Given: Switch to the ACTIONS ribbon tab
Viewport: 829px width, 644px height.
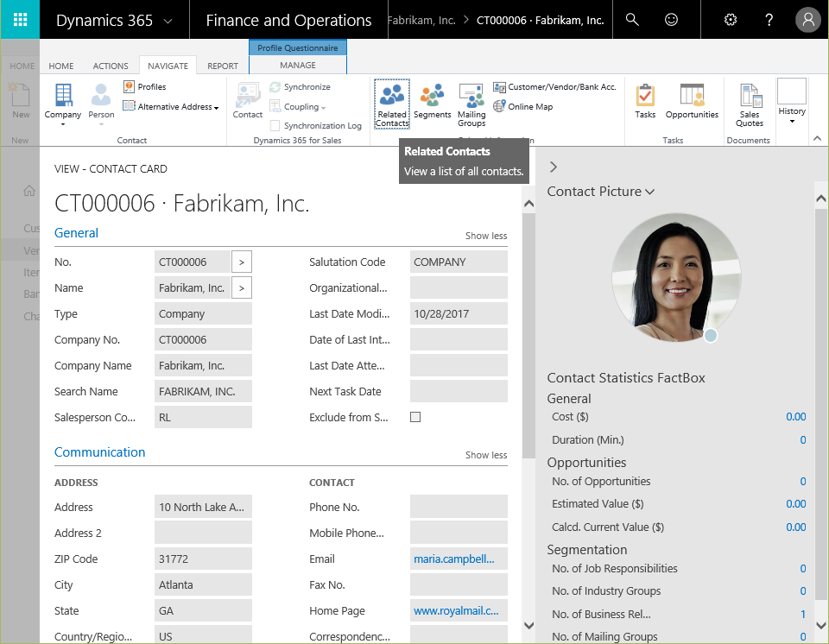Looking at the screenshot, I should click(x=111, y=66).
